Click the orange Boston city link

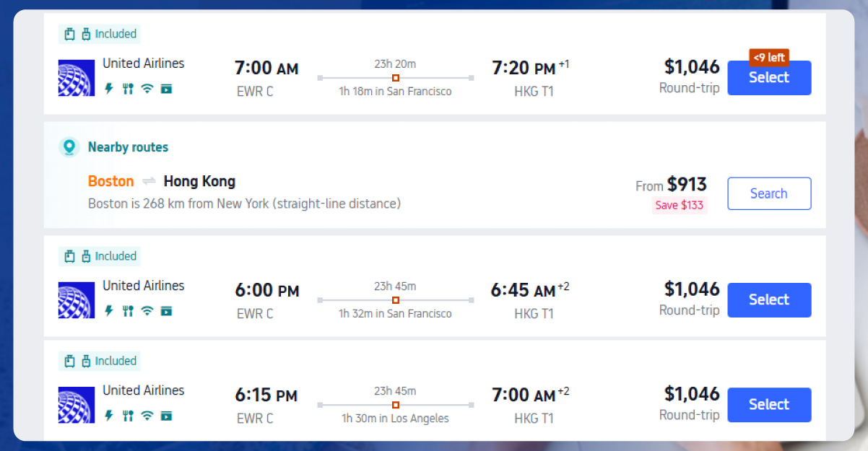[x=111, y=181]
